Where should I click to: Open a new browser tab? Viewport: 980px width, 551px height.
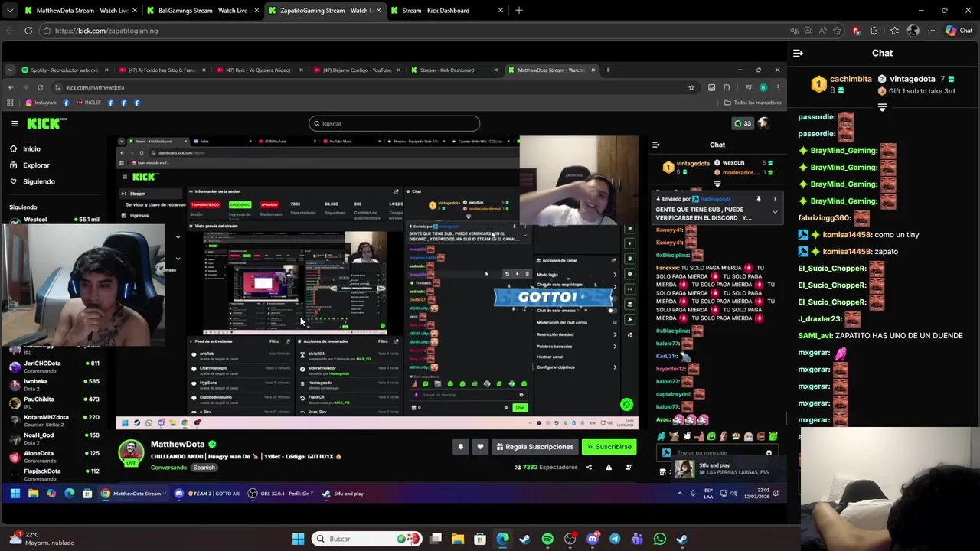pos(519,11)
